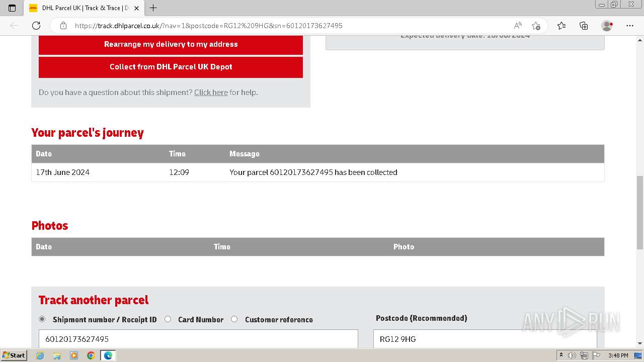Click the 17th June 2024 date cell

62,172
